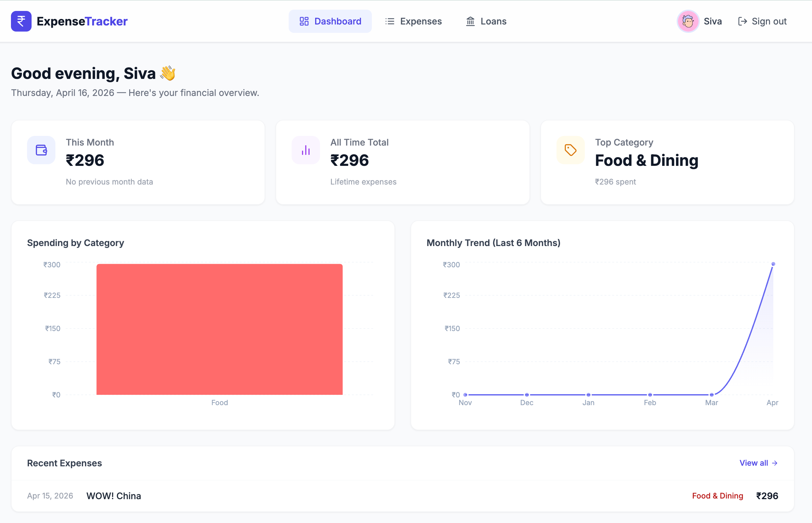Viewport: 812px width, 523px height.
Task: Open the View all expenses link
Action: (758, 463)
